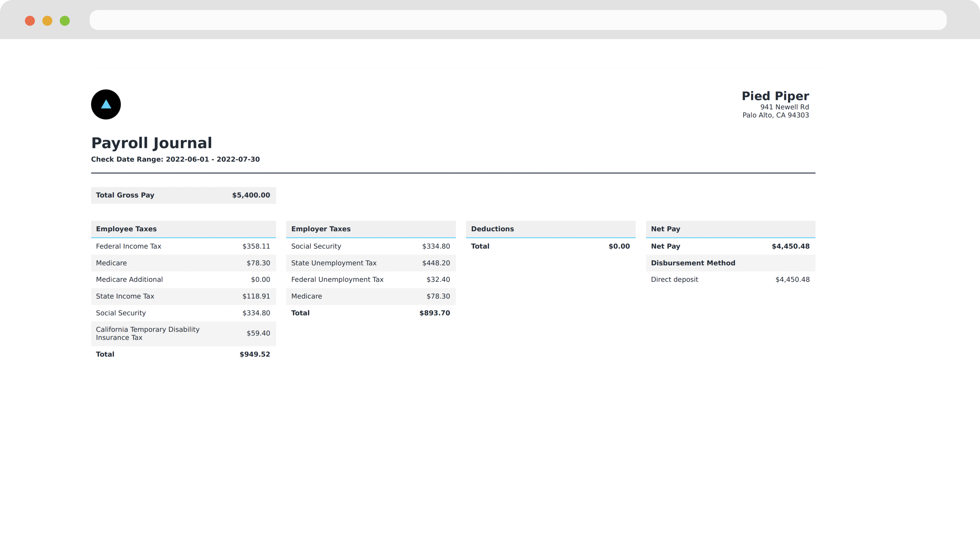This screenshot has width=980, height=538.
Task: Click the Federal Unemployment Tax row label
Action: click(337, 279)
